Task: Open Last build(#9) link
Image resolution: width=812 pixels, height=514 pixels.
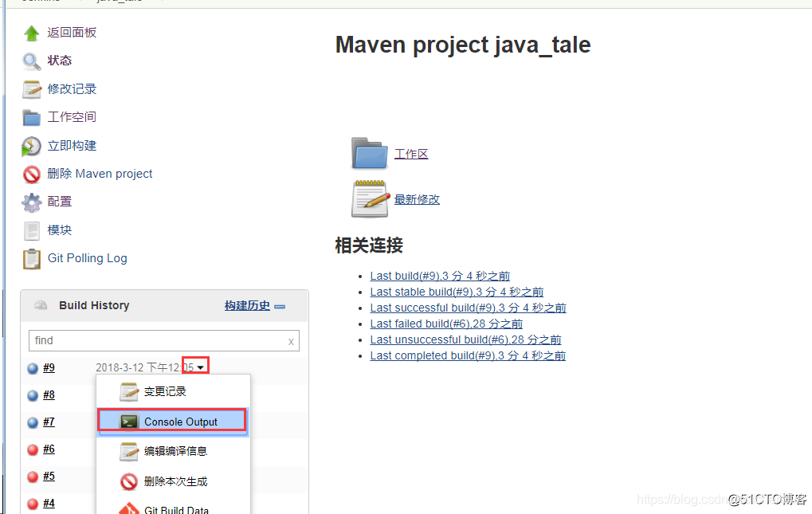Action: click(440, 276)
